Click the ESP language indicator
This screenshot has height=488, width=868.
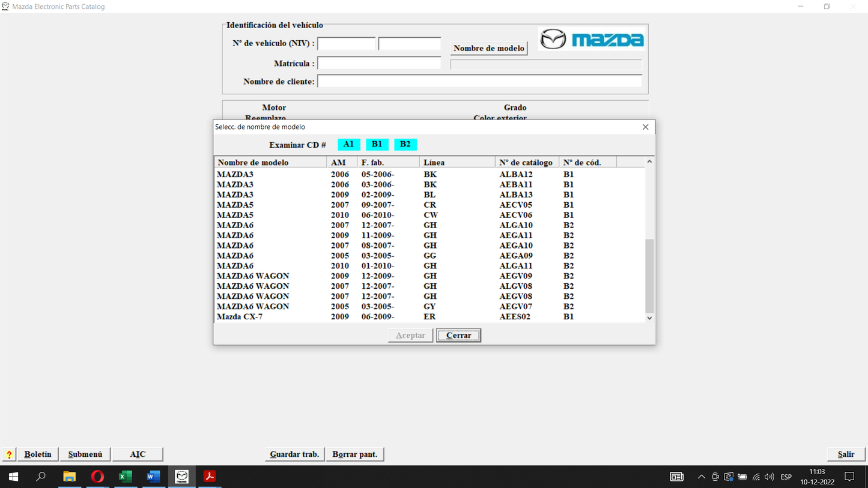(x=786, y=477)
